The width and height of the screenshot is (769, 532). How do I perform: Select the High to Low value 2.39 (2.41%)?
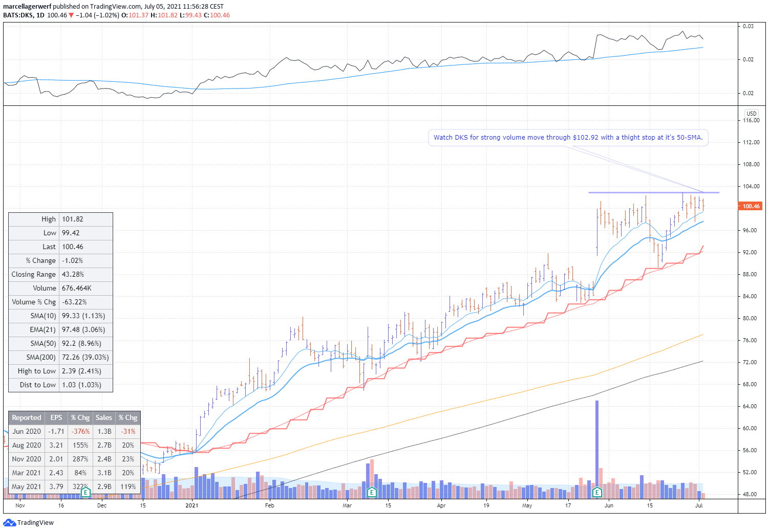[x=82, y=371]
